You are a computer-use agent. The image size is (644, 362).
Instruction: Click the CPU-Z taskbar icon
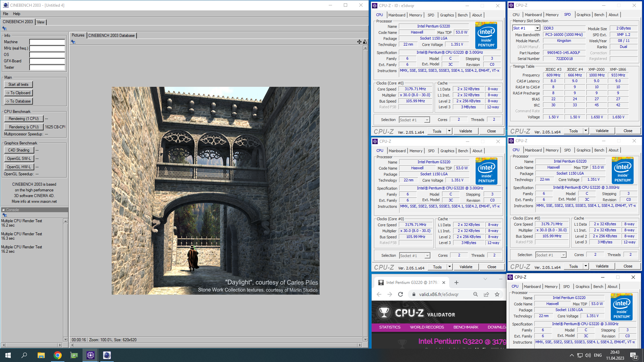coord(91,355)
